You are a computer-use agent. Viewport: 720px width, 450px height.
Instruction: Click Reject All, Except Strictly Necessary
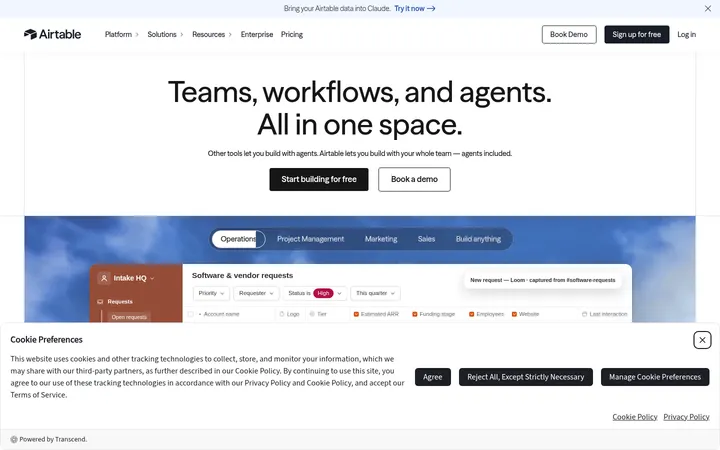point(526,377)
